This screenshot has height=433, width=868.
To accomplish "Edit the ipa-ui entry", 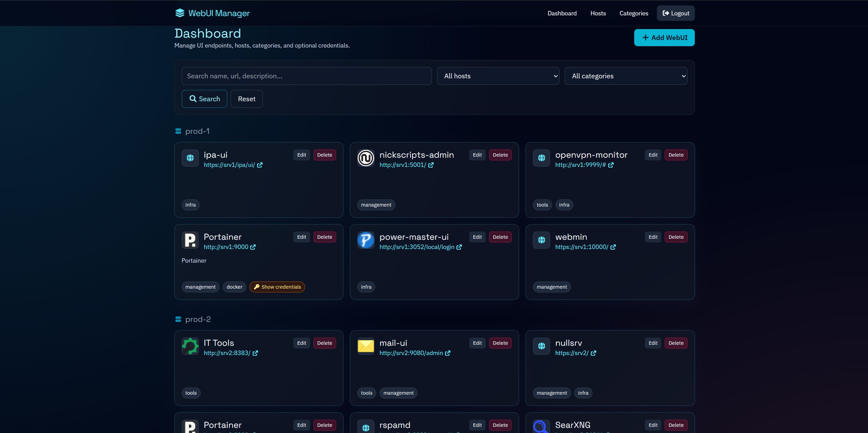I will tap(302, 155).
